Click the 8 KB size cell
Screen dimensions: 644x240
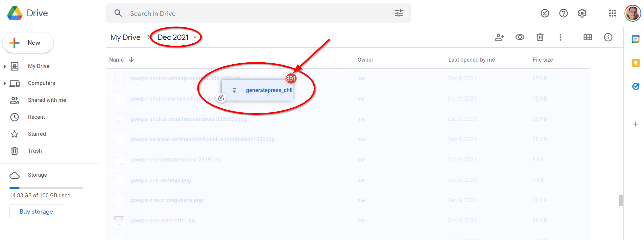538,160
